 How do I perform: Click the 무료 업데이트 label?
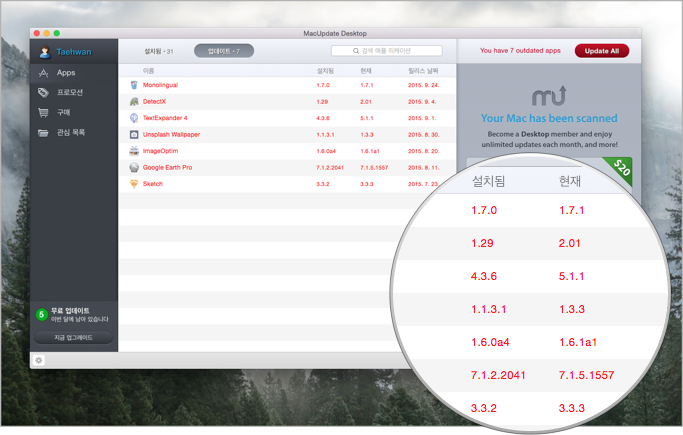tap(70, 310)
